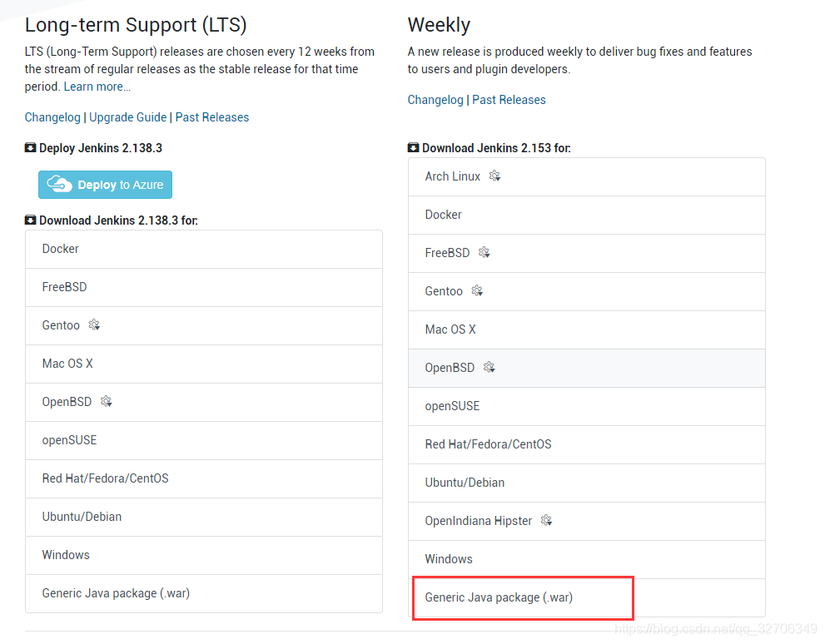Open the LTS Past Releases link
This screenshot has height=644, width=825.
point(212,117)
